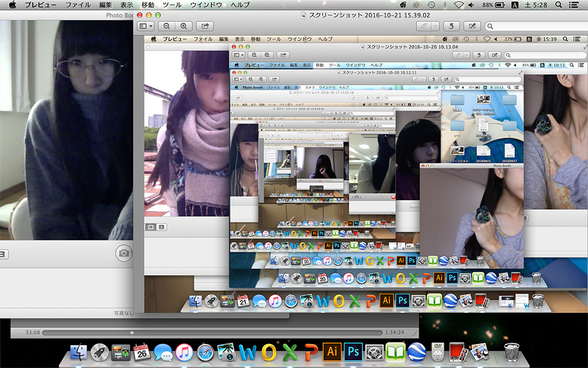Open Photo Booth icon in bottom Dock
This screenshot has width=588, height=368.
(457, 352)
